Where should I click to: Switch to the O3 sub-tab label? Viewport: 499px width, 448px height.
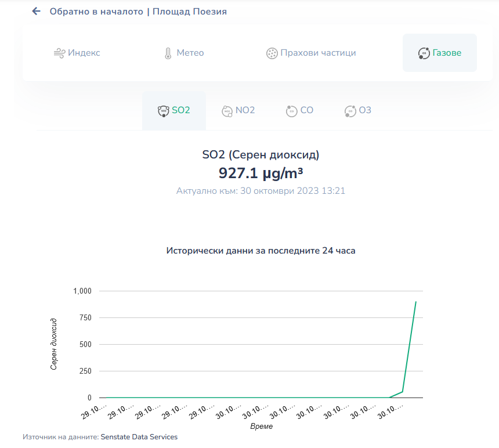[365, 110]
